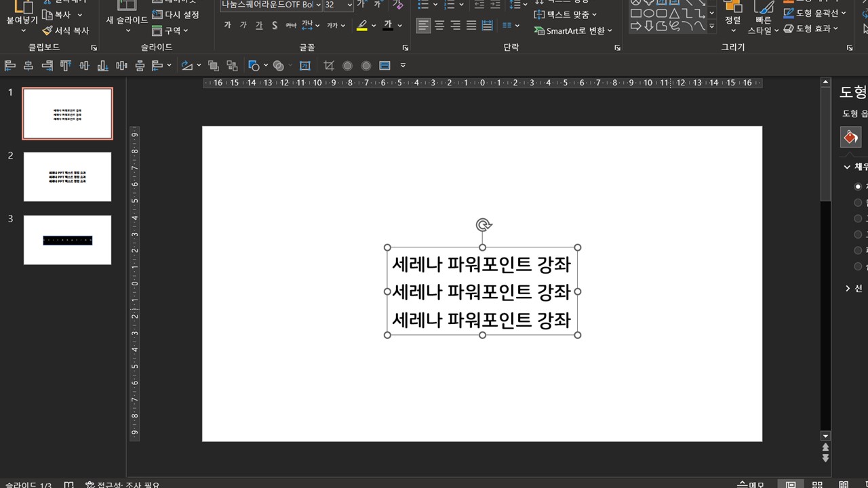Click distribute horizontally icon
This screenshot has height=488, width=868.
coord(121,66)
